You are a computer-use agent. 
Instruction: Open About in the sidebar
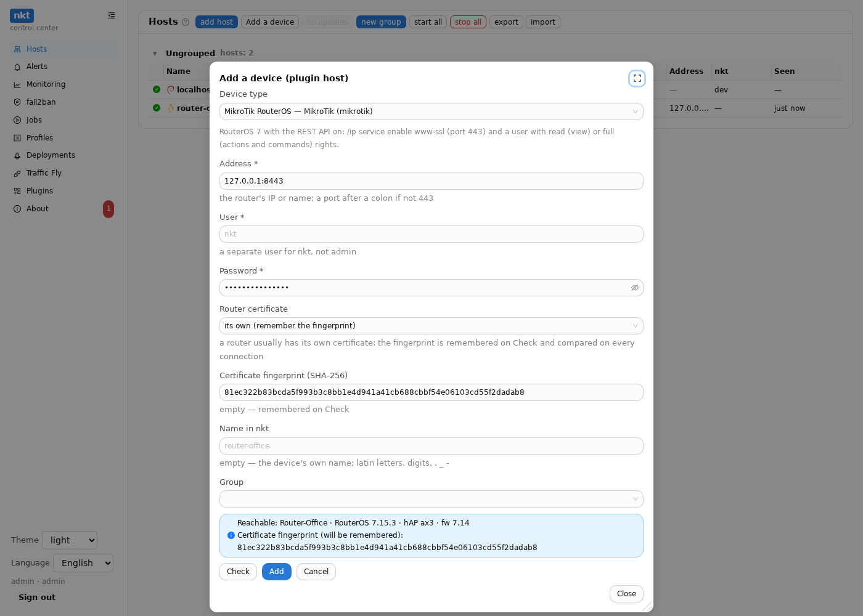63,209
